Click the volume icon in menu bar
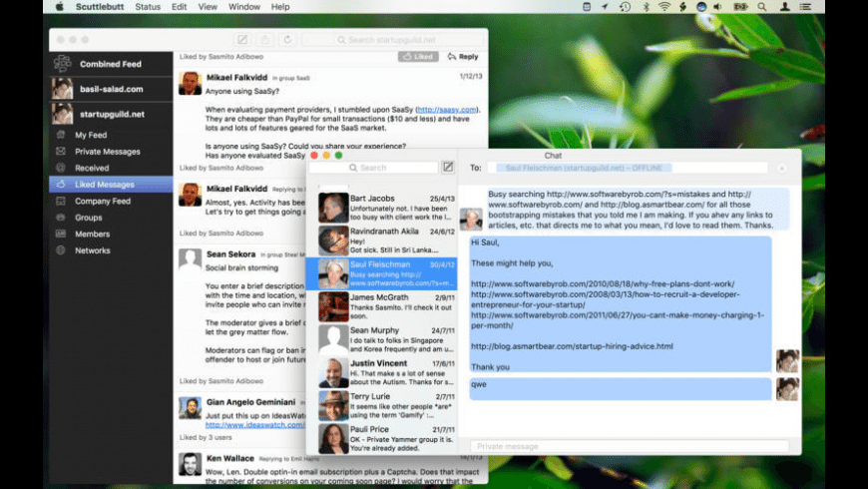The height and width of the screenshot is (489, 868). coord(718,7)
